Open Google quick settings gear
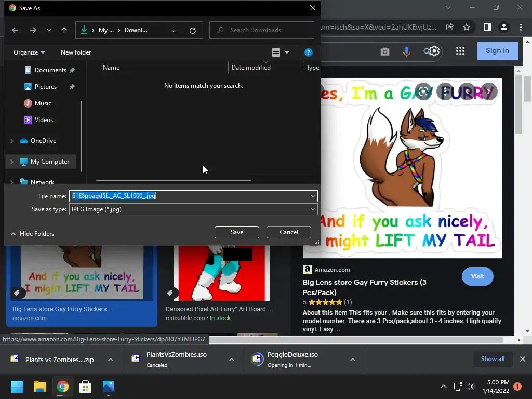Viewport: 532px width, 399px height. point(435,51)
